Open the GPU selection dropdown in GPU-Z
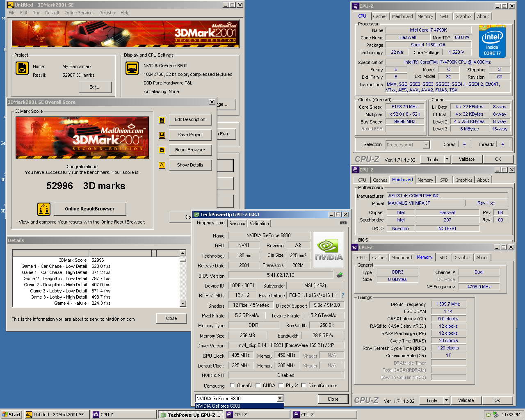Image resolution: width=525 pixels, height=420 pixels. (280, 399)
